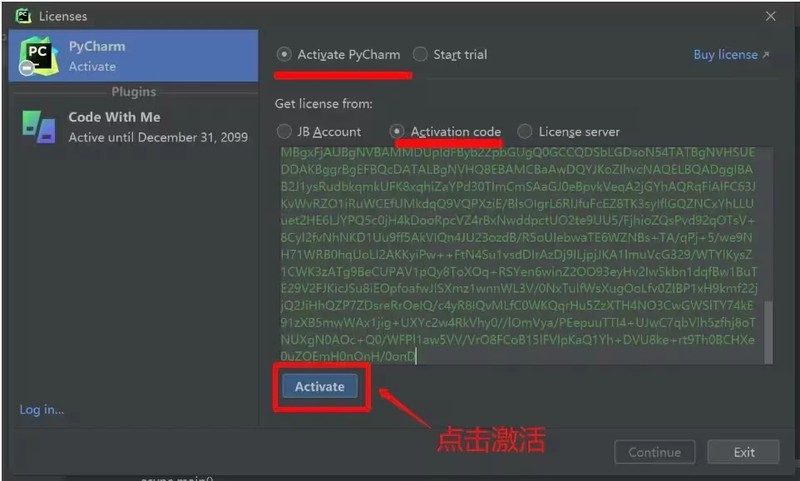The width and height of the screenshot is (800, 481).
Task: Select JB Account as license source
Action: 284,132
